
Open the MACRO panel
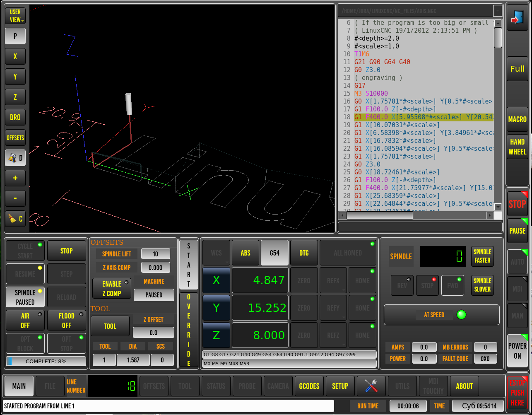pos(517,119)
